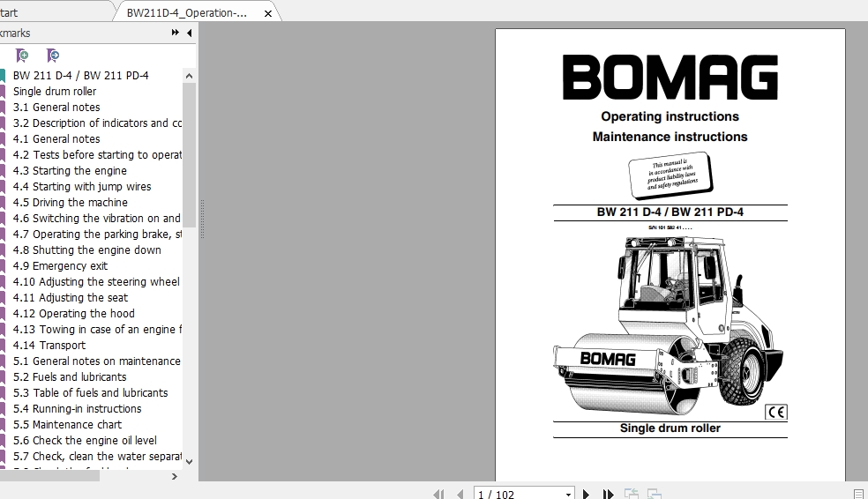Image resolution: width=868 pixels, height=499 pixels.
Task: Click the panel splitter grip handle
Action: coord(203,220)
